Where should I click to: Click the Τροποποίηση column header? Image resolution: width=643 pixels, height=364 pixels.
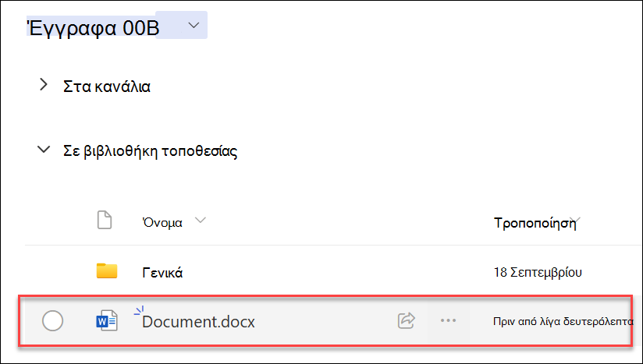tap(535, 223)
